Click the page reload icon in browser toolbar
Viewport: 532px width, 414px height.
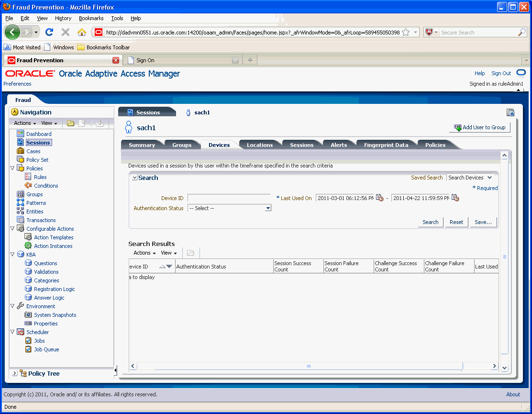tap(49, 32)
